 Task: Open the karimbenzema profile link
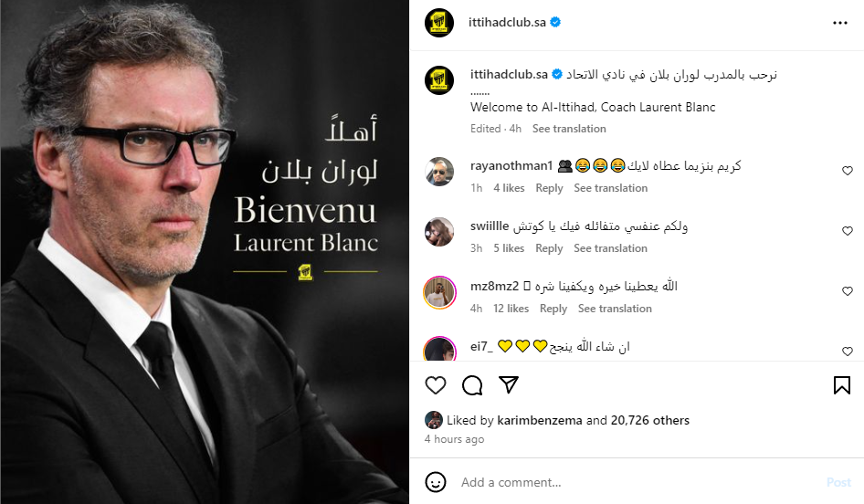[x=540, y=420]
